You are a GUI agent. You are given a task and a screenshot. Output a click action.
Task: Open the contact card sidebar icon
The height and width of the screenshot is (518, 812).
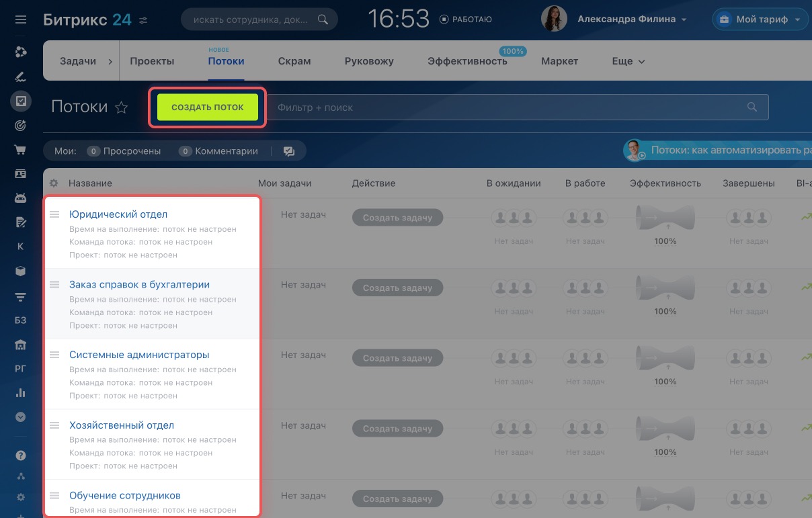(21, 174)
